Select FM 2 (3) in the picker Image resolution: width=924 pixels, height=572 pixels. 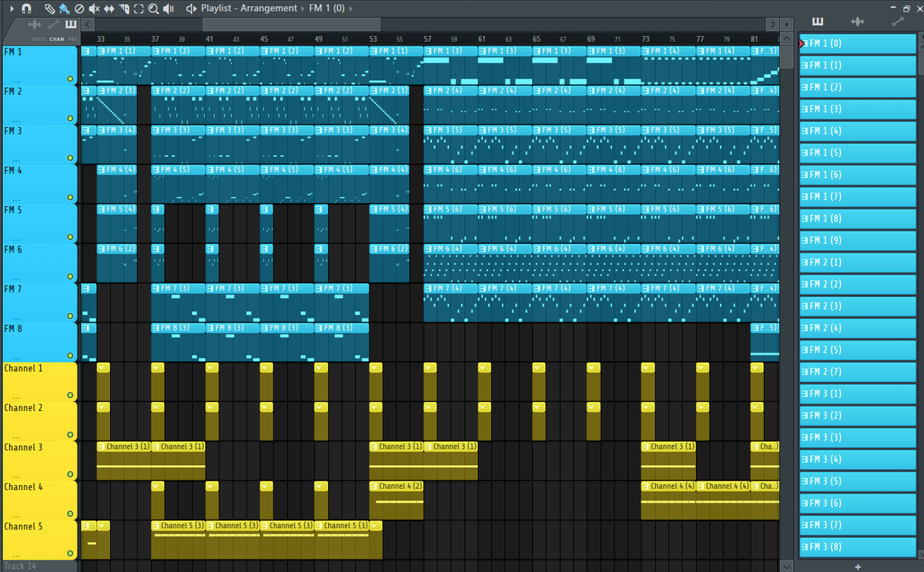[858, 306]
